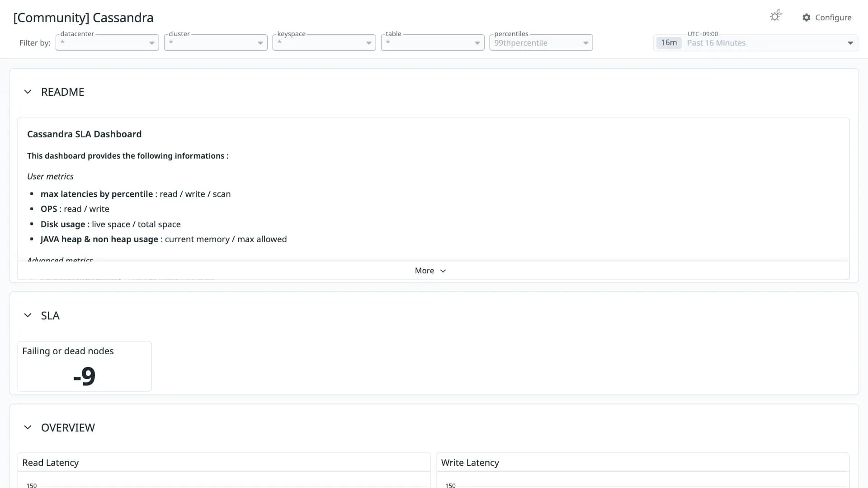This screenshot has width=868, height=488.
Task: Select the Failing or dead nodes widget title
Action: click(68, 351)
